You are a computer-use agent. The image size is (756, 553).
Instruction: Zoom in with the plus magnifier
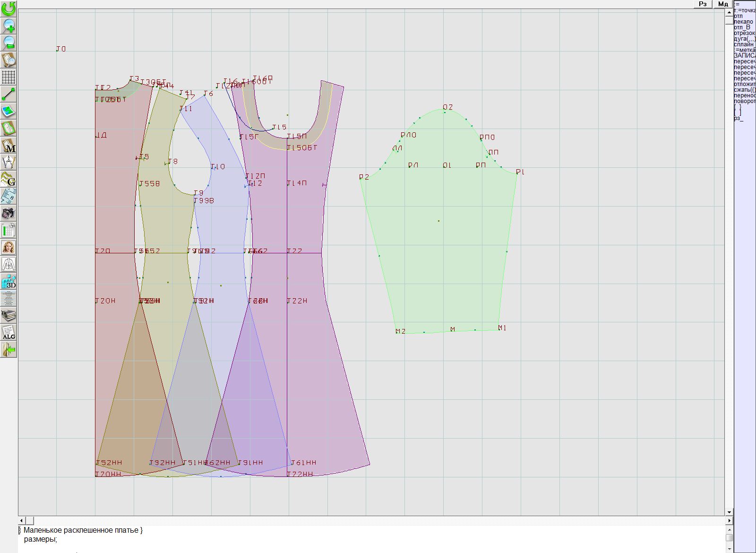tap(9, 26)
